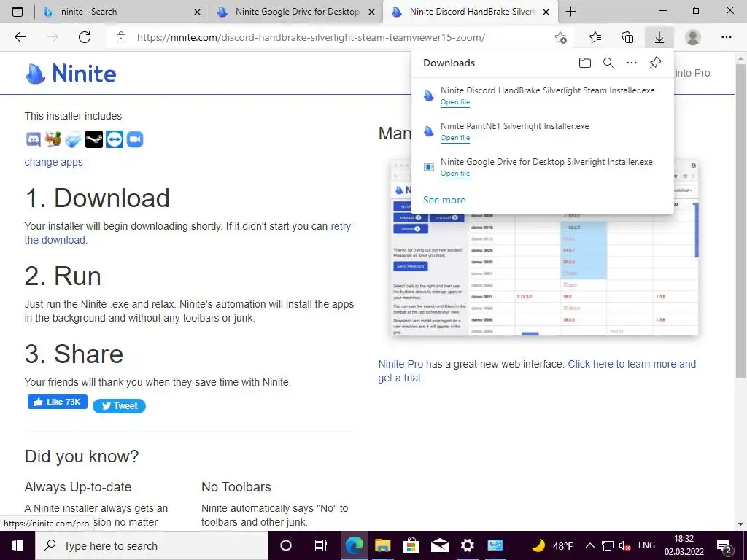Close Ninite Google Drive for Desktop tab

[371, 12]
